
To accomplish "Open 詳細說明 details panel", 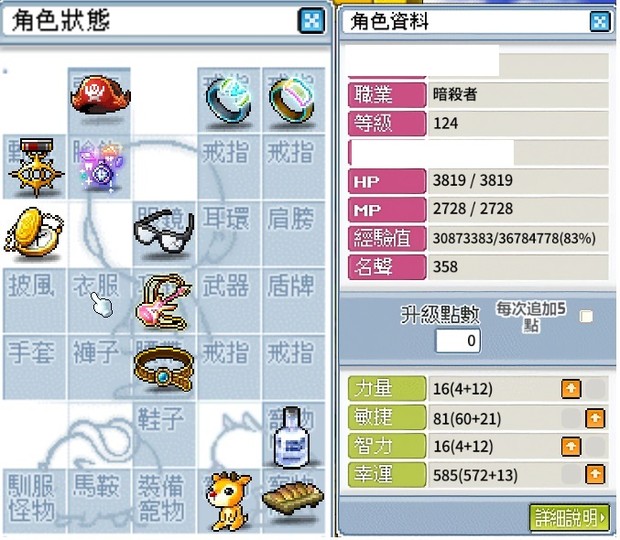I will [x=569, y=517].
